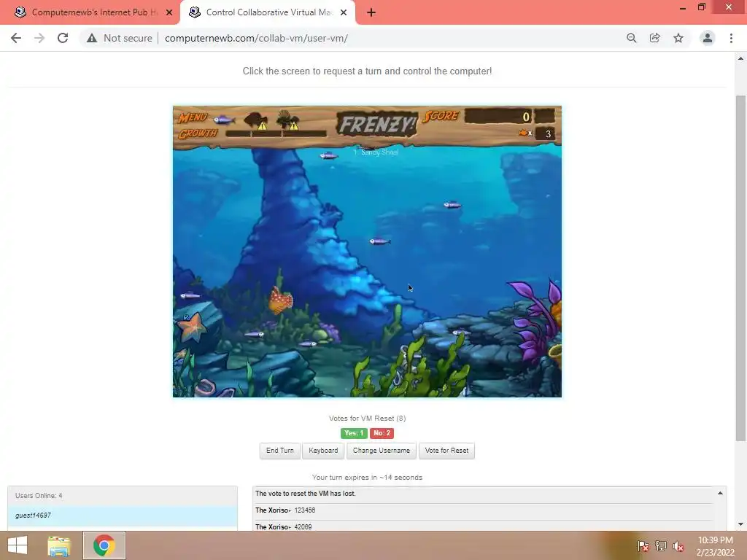The width and height of the screenshot is (747, 560).
Task: Click the chat box scroll up arrow
Action: click(720, 494)
